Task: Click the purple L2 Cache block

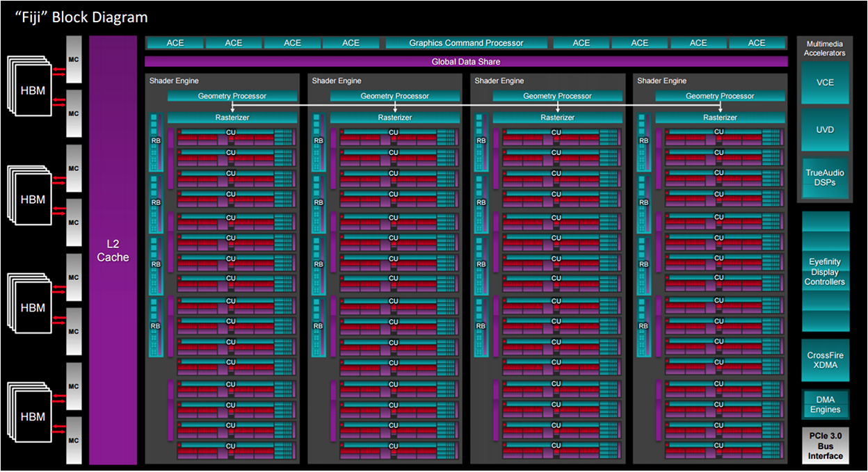Action: [113, 250]
